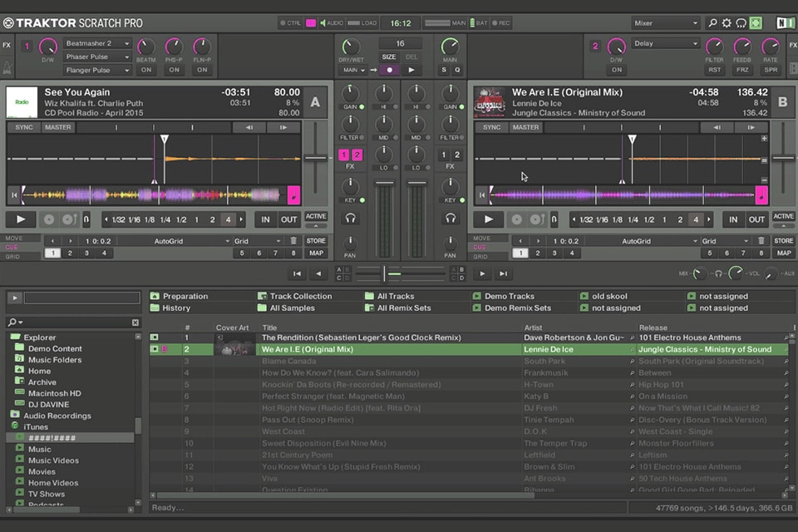Open Flanger Pulse effect dropdown
The width and height of the screenshot is (798, 532).
pyautogui.click(x=97, y=70)
